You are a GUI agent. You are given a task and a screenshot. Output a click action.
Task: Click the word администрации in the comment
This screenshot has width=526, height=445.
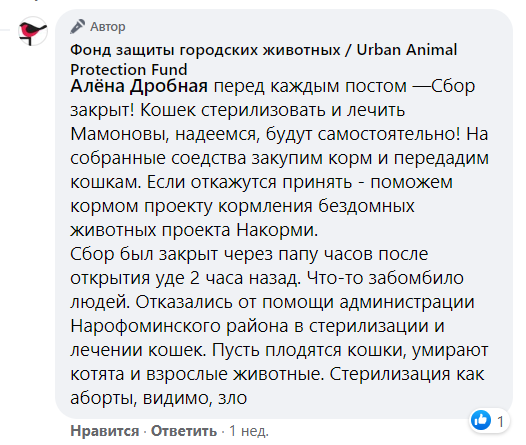click(407, 302)
